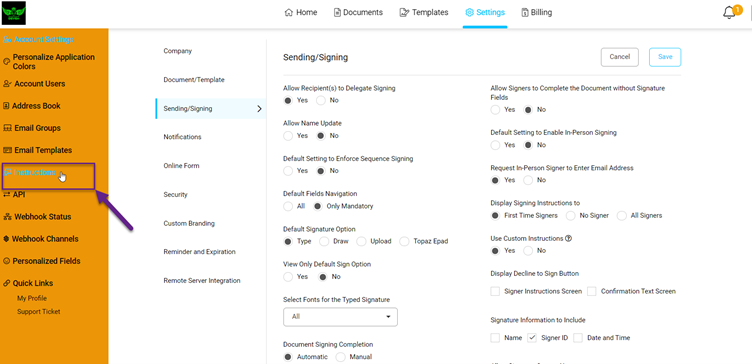Viewport: 752px width, 364px height.
Task: Check Name under Signature Information
Action: pos(495,338)
